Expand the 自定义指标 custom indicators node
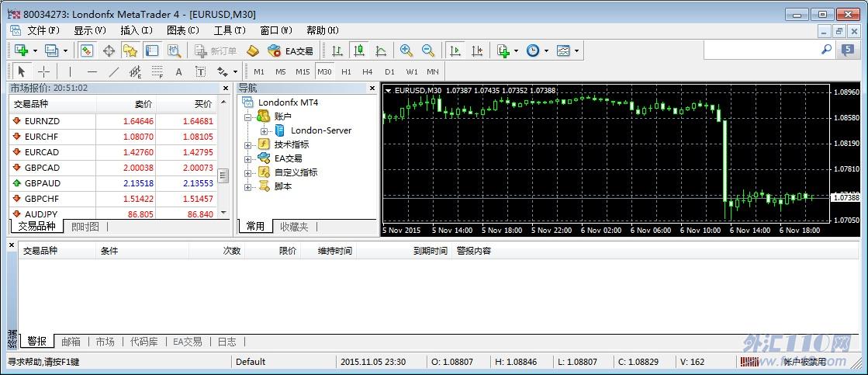868x375 pixels. click(x=247, y=173)
